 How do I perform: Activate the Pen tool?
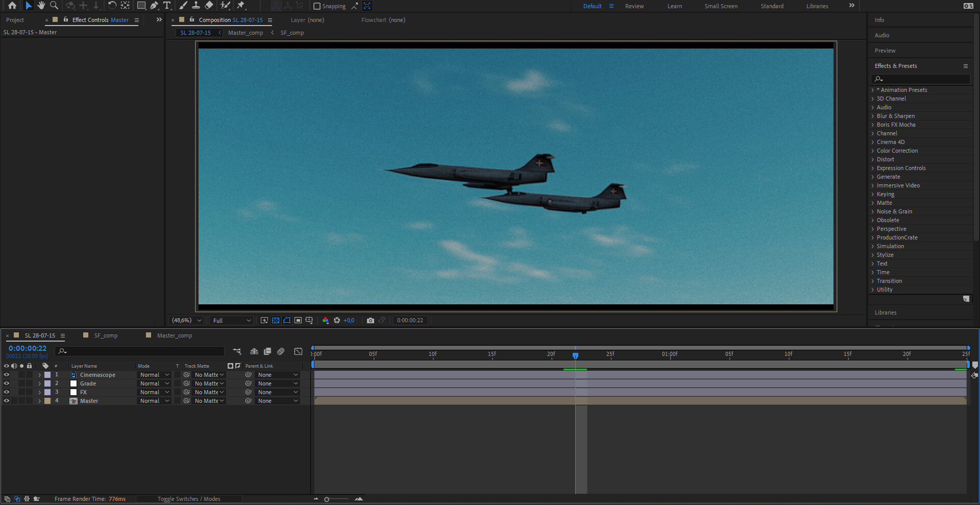coord(154,6)
